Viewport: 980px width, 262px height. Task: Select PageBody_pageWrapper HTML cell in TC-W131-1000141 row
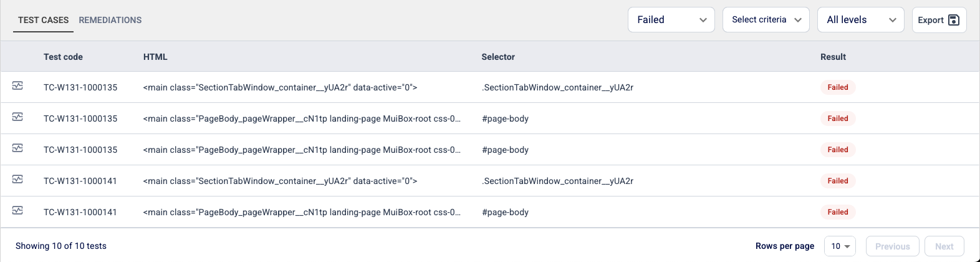tap(302, 212)
